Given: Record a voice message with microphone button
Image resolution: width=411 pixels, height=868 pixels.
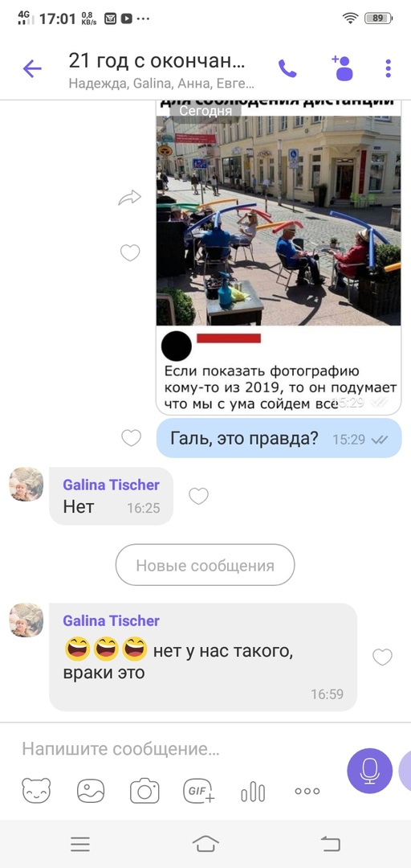Looking at the screenshot, I should (369, 771).
